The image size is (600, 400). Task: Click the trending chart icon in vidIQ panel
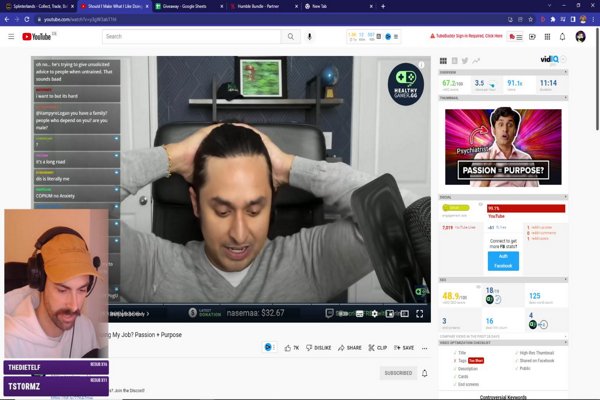tap(476, 60)
